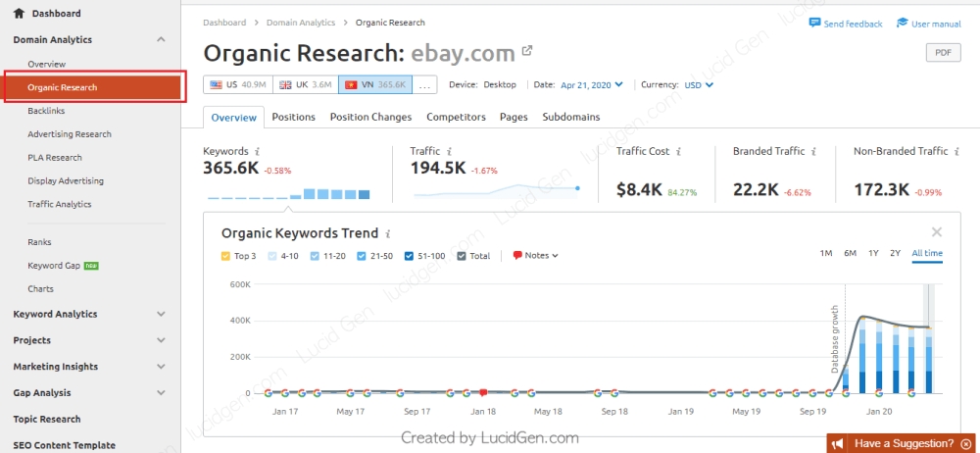Switch to the Competitors tab
Viewport: 980px width, 453px height.
[457, 117]
